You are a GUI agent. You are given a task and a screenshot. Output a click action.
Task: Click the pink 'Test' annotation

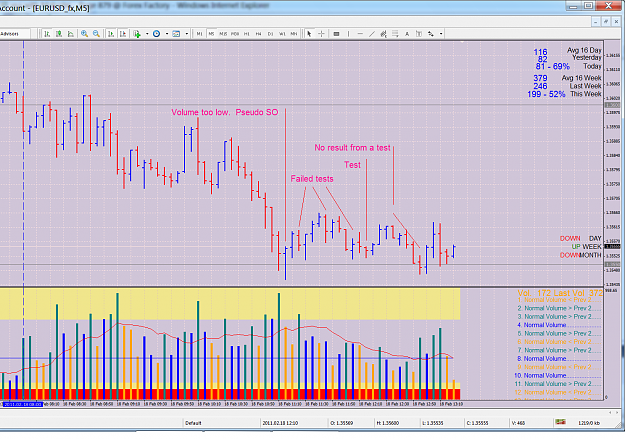(352, 165)
